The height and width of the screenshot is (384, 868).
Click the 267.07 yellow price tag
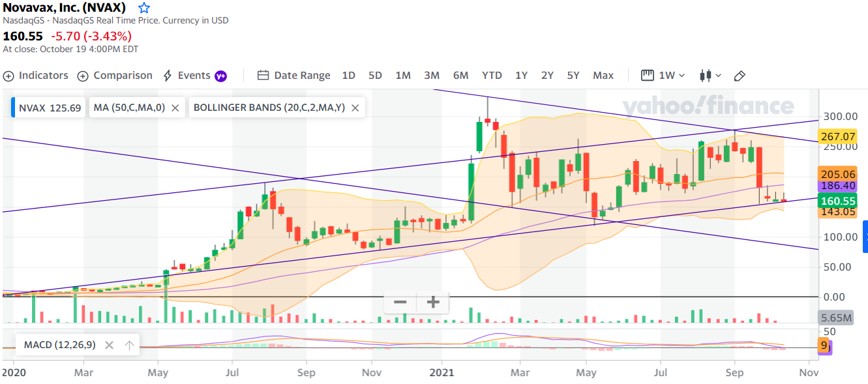(x=838, y=136)
